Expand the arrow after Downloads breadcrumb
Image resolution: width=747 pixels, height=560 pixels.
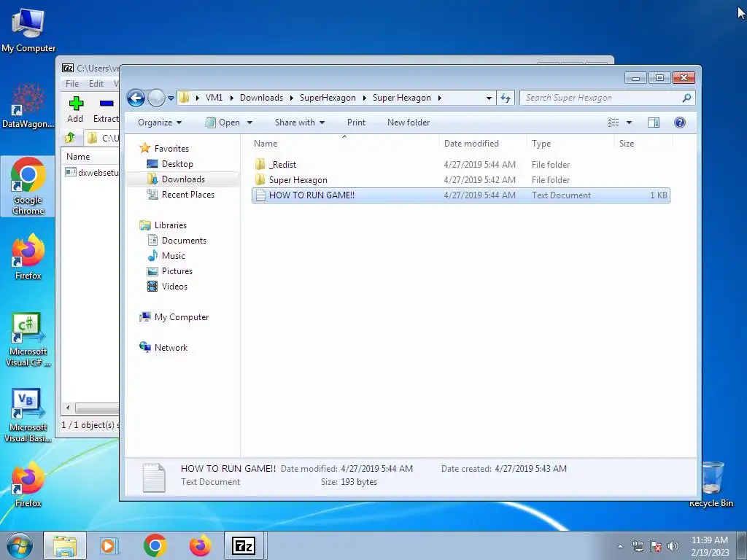point(291,98)
